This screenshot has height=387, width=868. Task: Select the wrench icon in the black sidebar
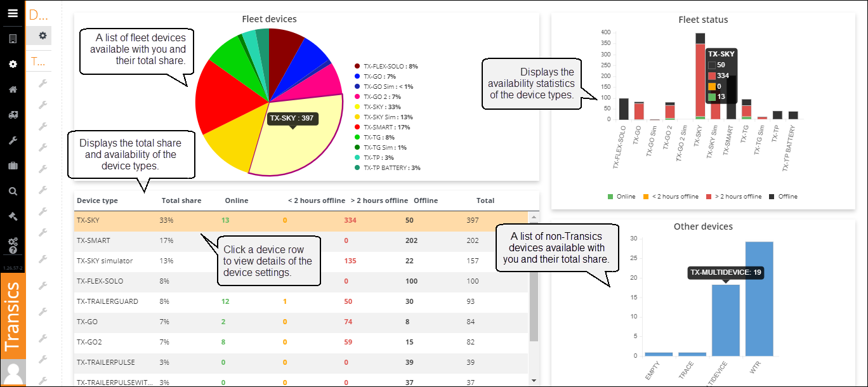[13, 140]
